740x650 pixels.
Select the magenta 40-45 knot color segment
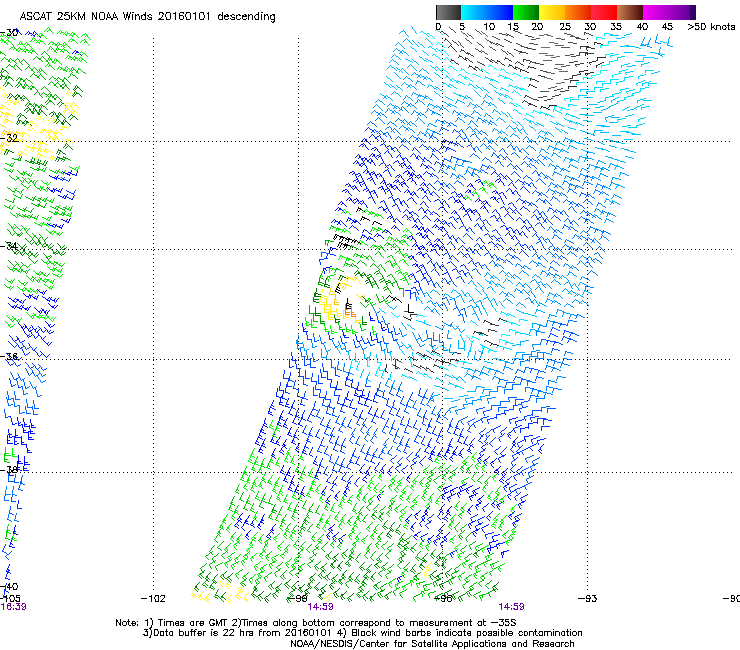tap(656, 12)
